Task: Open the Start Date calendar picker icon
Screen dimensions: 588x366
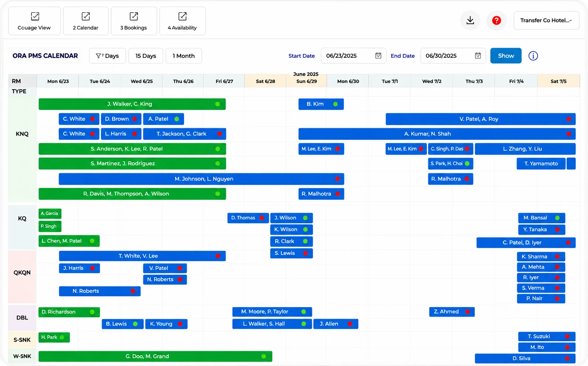Action: [x=378, y=56]
